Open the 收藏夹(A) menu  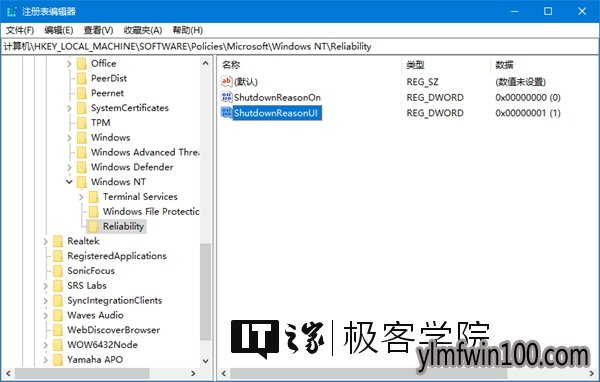(143, 30)
